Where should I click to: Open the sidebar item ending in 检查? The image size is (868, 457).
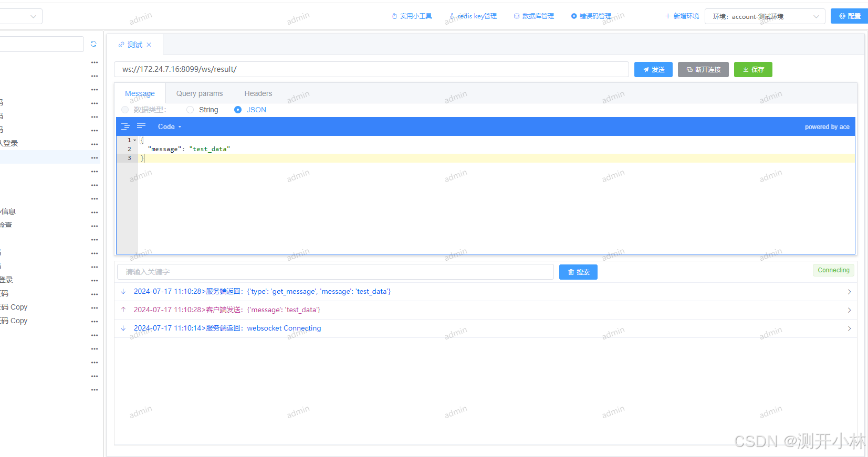point(6,225)
